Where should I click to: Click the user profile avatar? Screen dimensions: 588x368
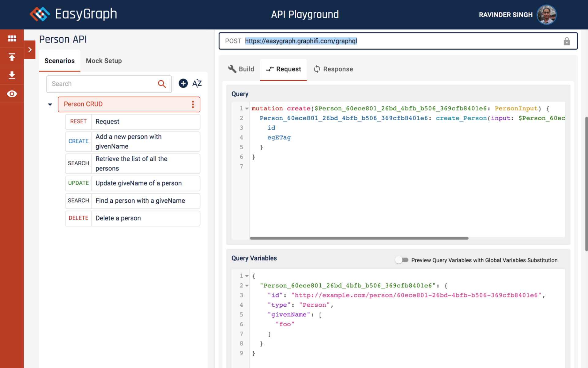point(546,14)
